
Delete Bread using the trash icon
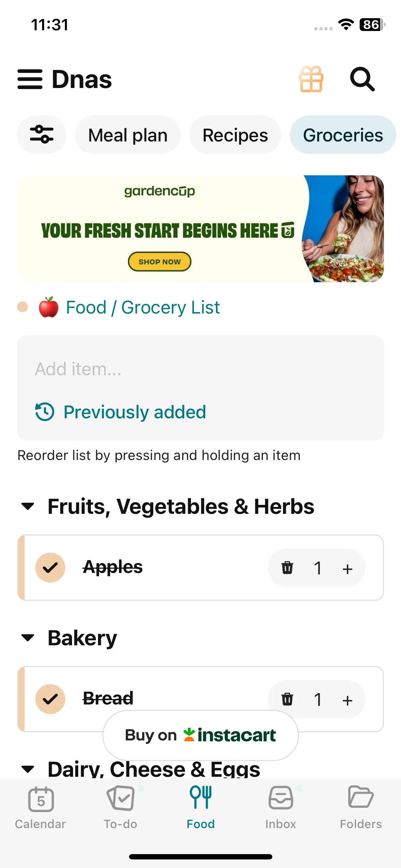[287, 699]
